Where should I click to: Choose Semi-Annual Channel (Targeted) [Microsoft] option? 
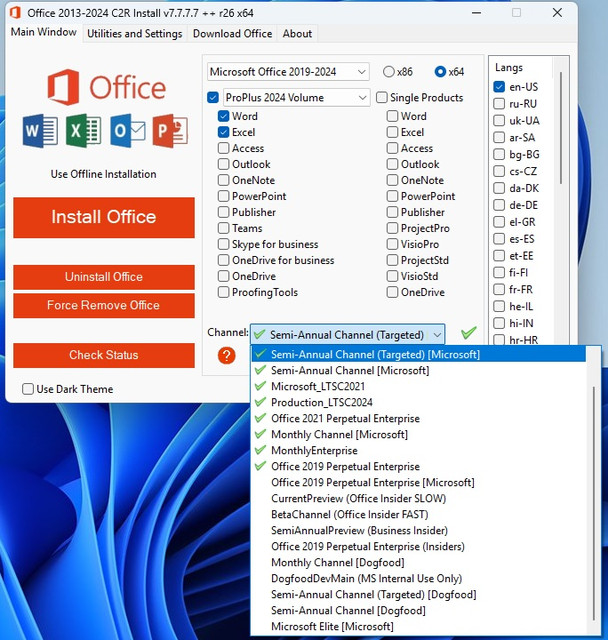(x=419, y=354)
